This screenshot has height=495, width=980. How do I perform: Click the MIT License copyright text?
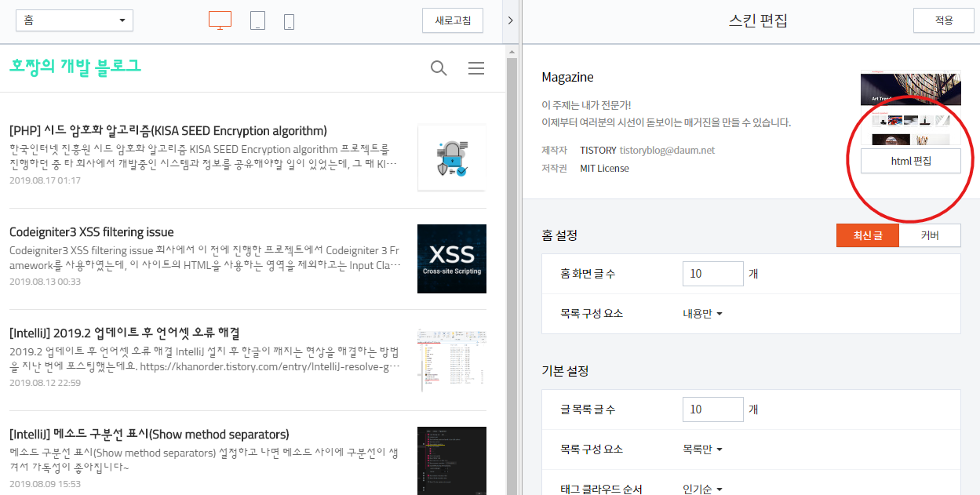click(604, 168)
